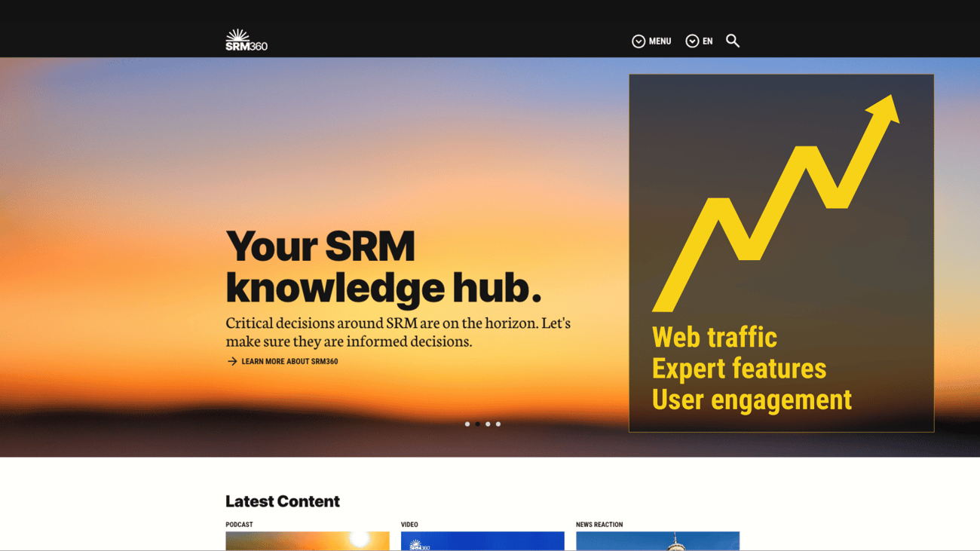Open the News Reaction tower thumbnail

click(657, 541)
